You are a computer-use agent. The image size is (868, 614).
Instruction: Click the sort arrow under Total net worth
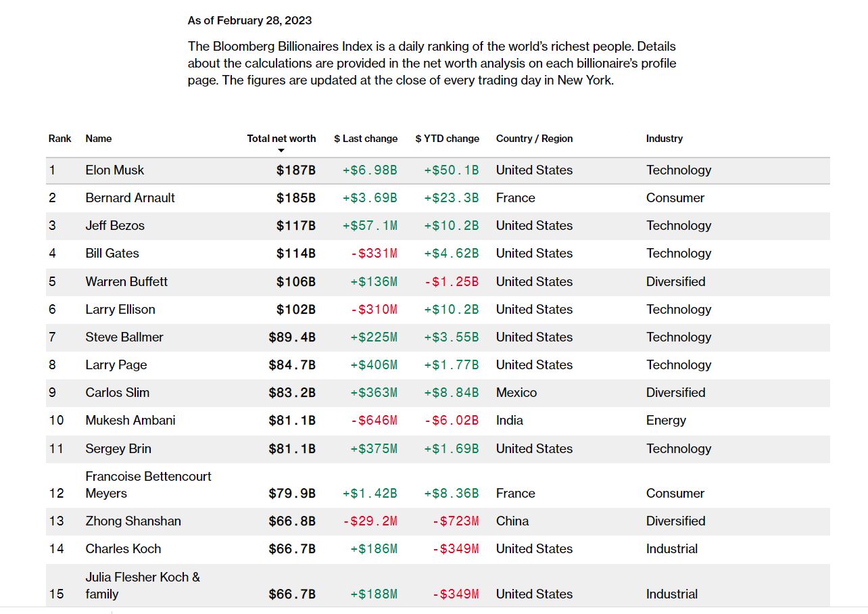click(281, 150)
